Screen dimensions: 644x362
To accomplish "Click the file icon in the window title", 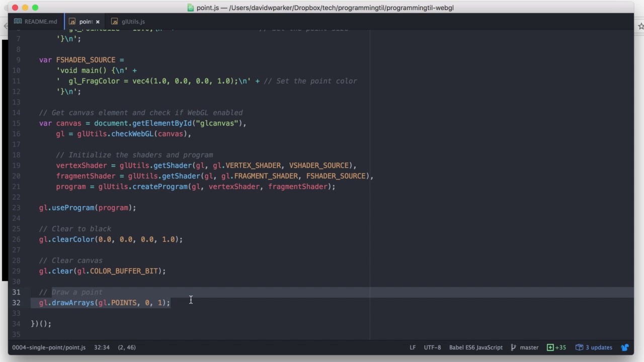I will [191, 8].
